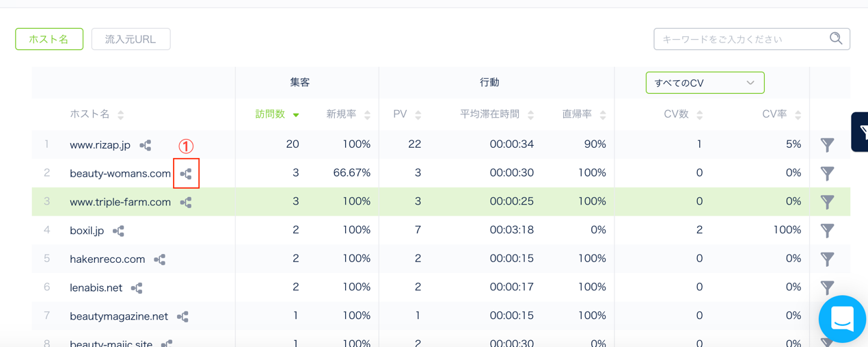Open the すべてのCV dropdown
868x347 pixels.
(x=704, y=83)
